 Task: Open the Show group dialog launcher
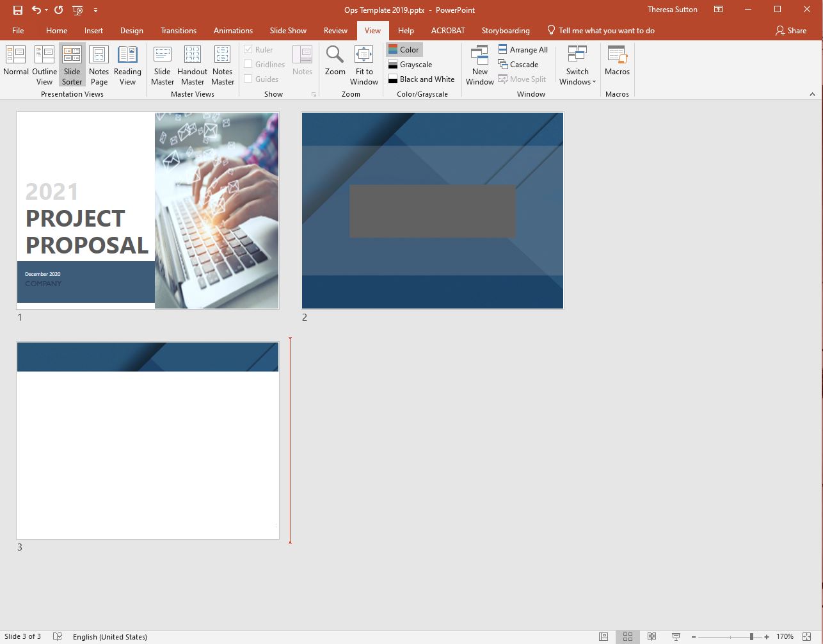[x=314, y=94]
